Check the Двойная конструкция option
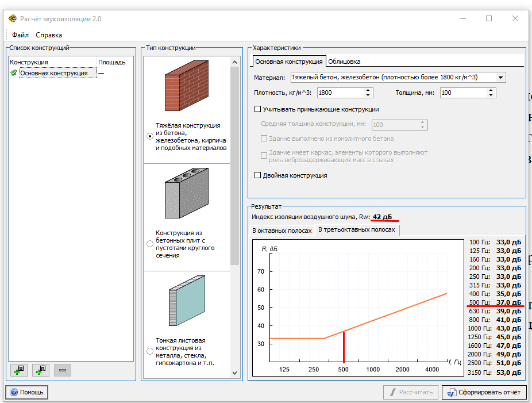The width and height of the screenshot is (532, 403). click(x=257, y=175)
